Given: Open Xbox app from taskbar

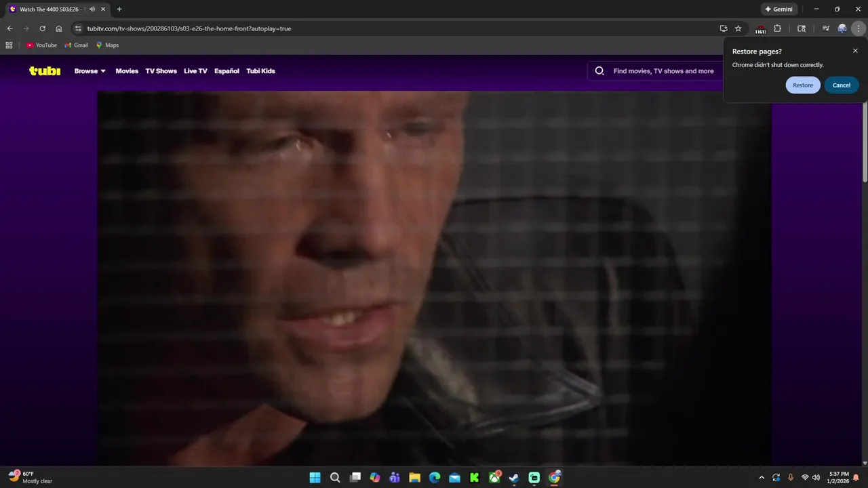Looking at the screenshot, I should pos(494,478).
